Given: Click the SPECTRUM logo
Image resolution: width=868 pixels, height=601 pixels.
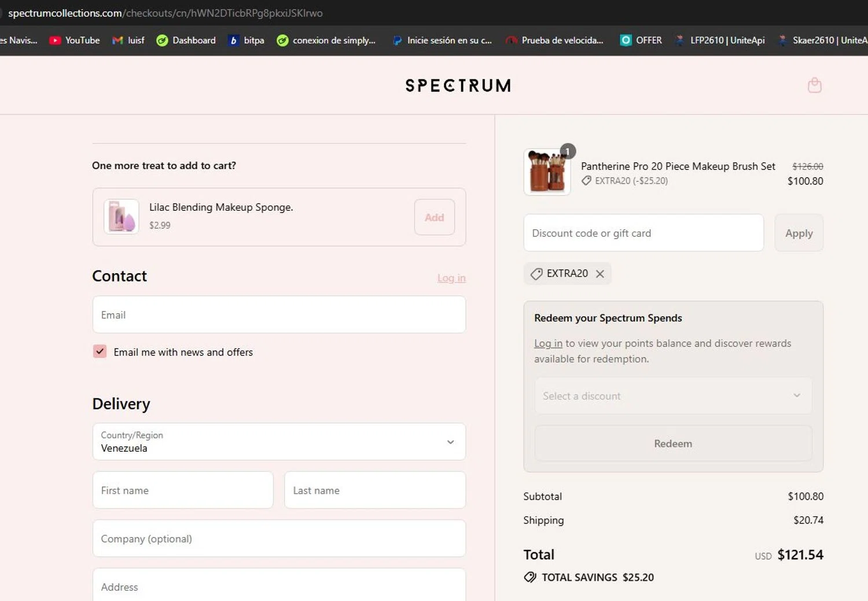Looking at the screenshot, I should [x=458, y=86].
